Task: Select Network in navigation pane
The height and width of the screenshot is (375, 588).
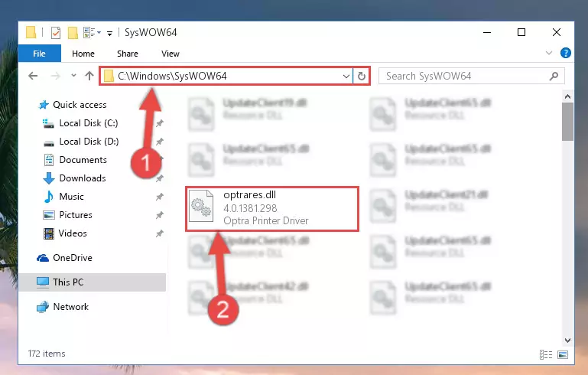Action: (70, 307)
